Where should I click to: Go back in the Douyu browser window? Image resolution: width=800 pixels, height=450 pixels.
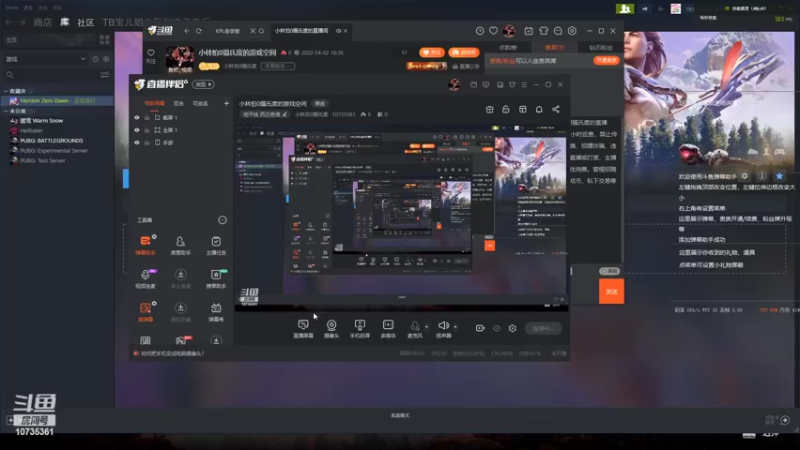click(187, 31)
